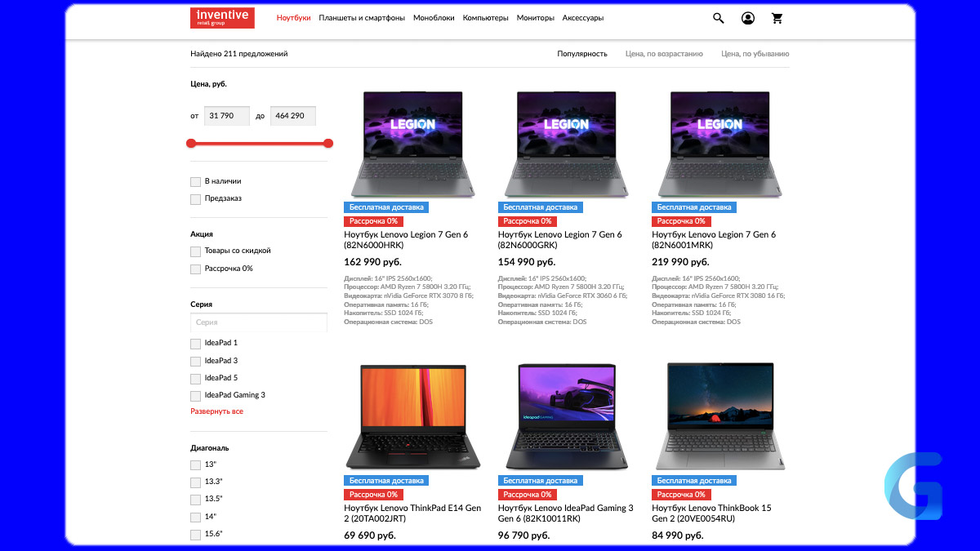Check the IdeaPad Gaming 3 series filter
Viewport: 980px width, 551px height.
click(x=195, y=396)
